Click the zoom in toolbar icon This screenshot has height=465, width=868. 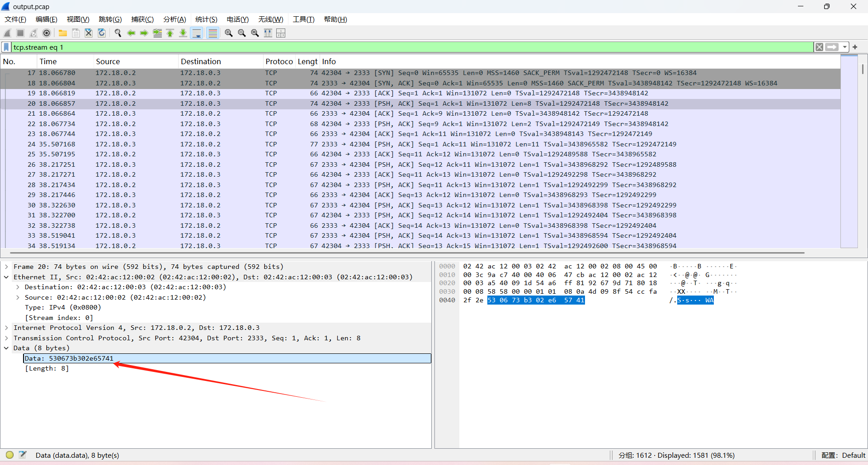coord(229,33)
